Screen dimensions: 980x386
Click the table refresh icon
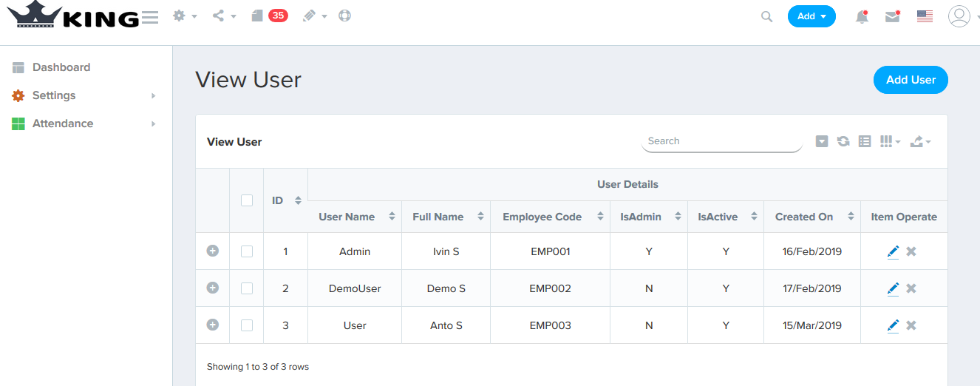843,141
